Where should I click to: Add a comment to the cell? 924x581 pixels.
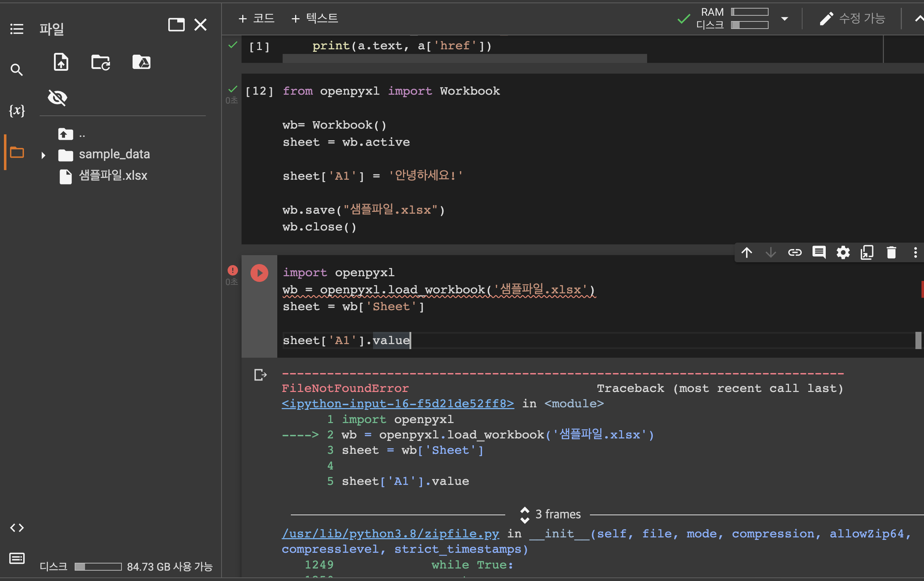pos(819,253)
